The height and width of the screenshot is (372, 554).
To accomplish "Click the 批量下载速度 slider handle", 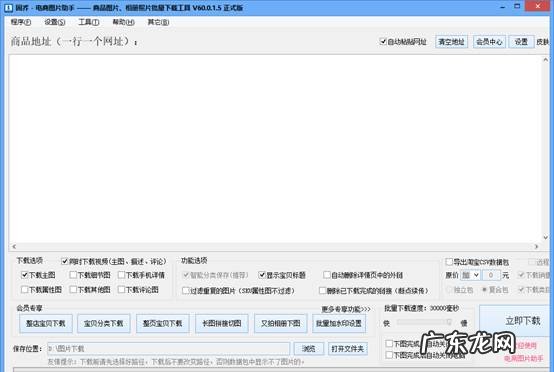I will point(449,322).
